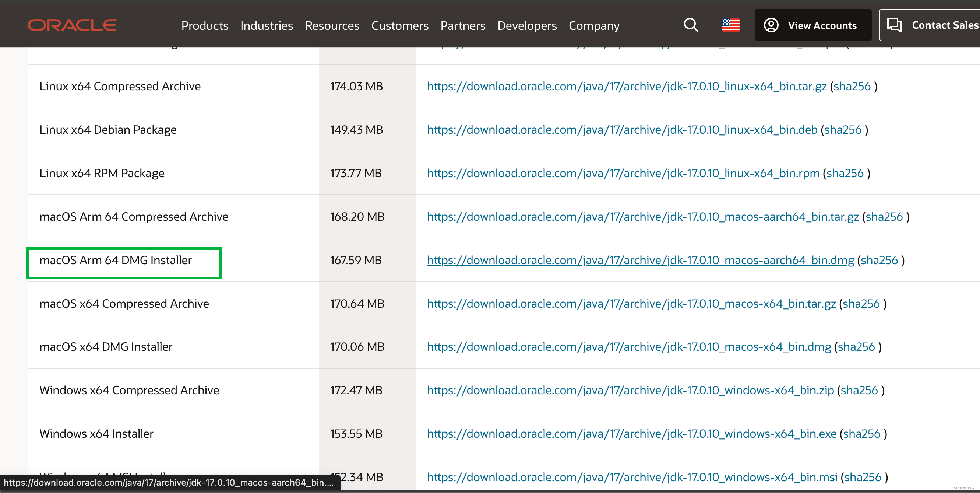Open sha256 for the linux-x64 tar.gz
The width and height of the screenshot is (980, 493).
pos(852,87)
